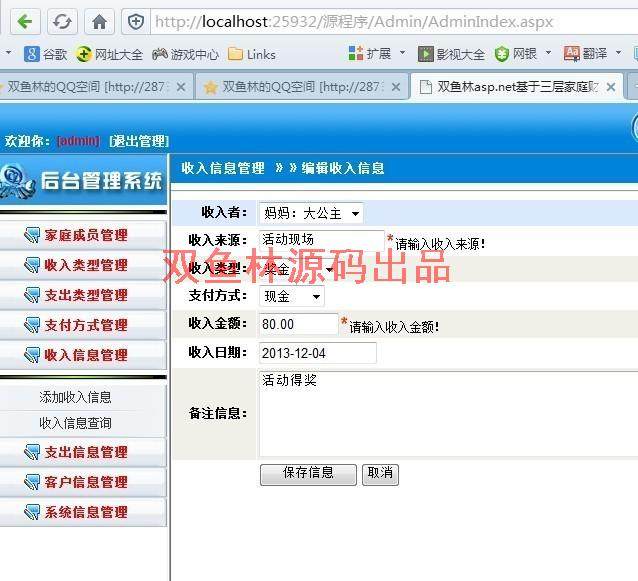638x581 pixels.
Task: Open the Links bookmark folder
Action: 252,54
